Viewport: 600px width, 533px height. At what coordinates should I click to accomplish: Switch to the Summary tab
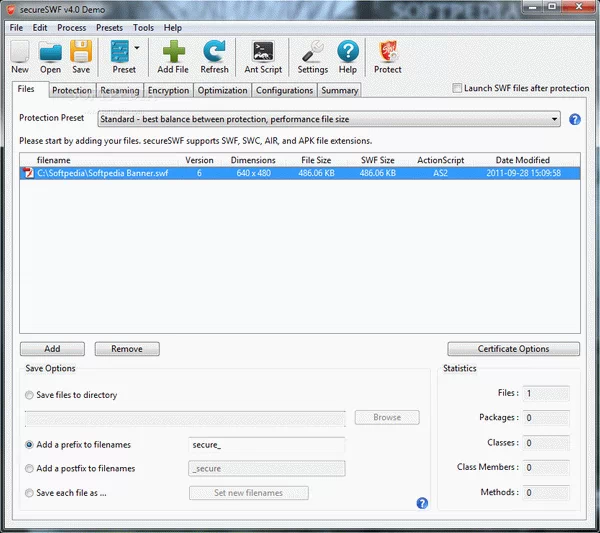[x=339, y=90]
